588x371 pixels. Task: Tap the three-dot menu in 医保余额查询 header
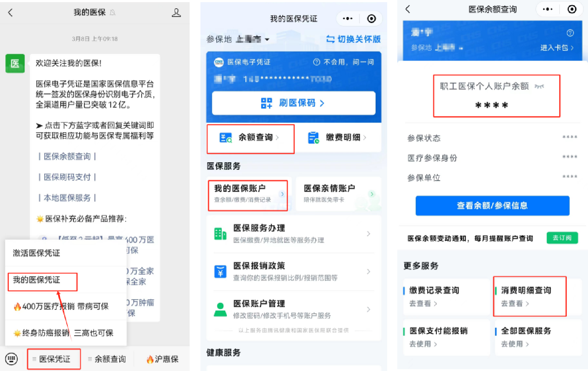(547, 9)
